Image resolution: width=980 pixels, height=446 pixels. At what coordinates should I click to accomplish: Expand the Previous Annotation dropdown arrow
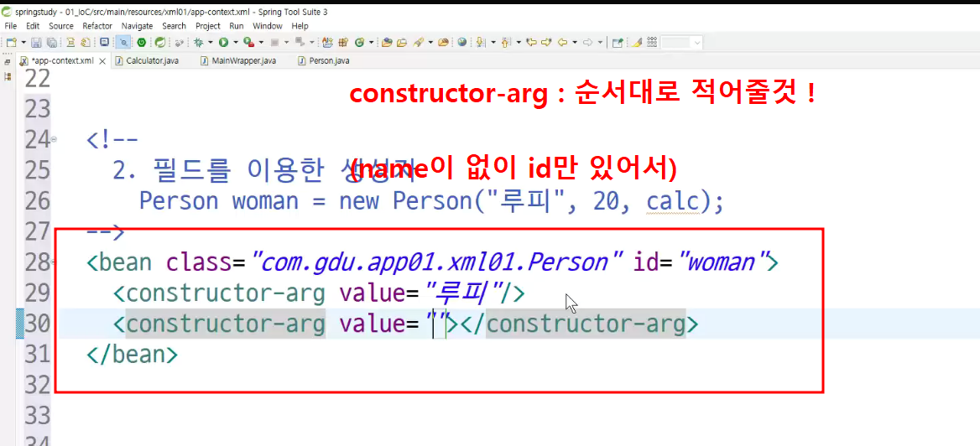click(519, 43)
